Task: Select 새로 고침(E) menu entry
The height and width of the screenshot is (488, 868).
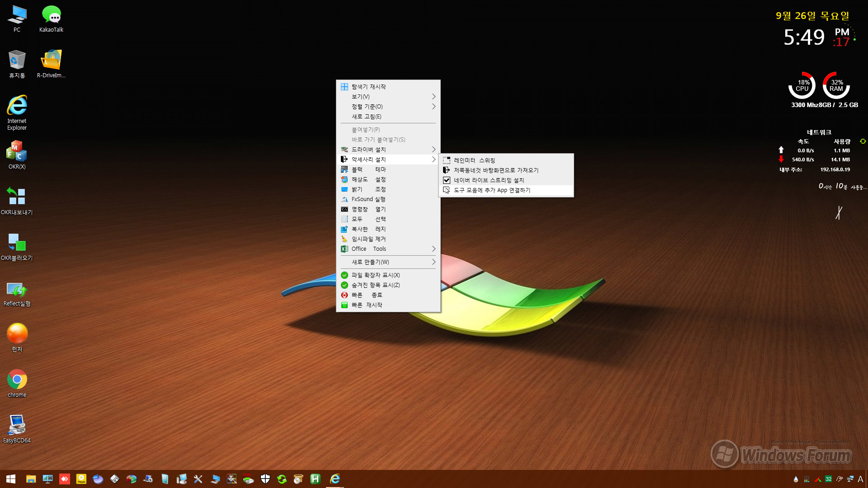Action: (x=388, y=117)
